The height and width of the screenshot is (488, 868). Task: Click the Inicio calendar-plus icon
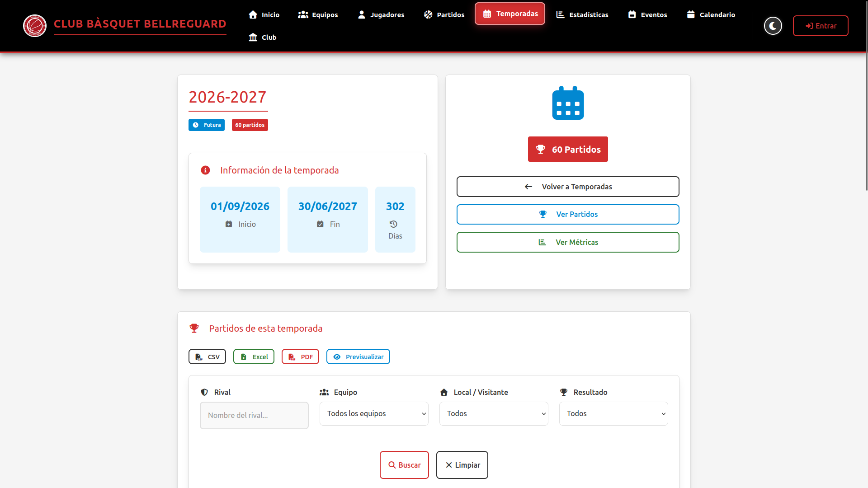229,224
